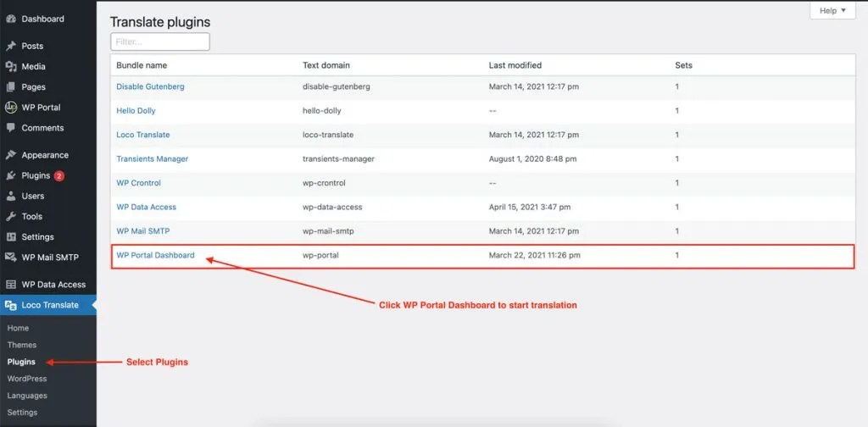The image size is (868, 427).
Task: Go to Media menu item
Action: pos(33,66)
